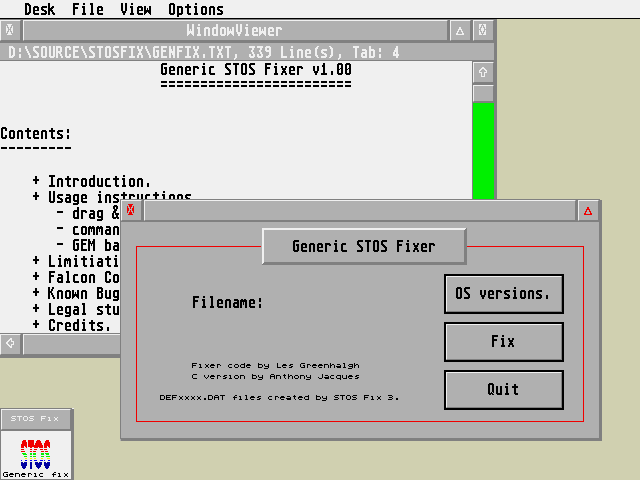Open the Desk menu

39,9
